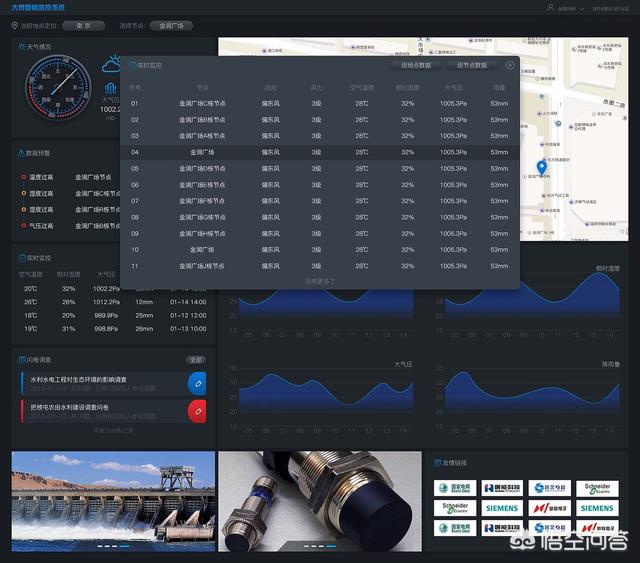640x563 pixels.
Task: Click the 没有更多了 text at table bottom
Action: 320,281
